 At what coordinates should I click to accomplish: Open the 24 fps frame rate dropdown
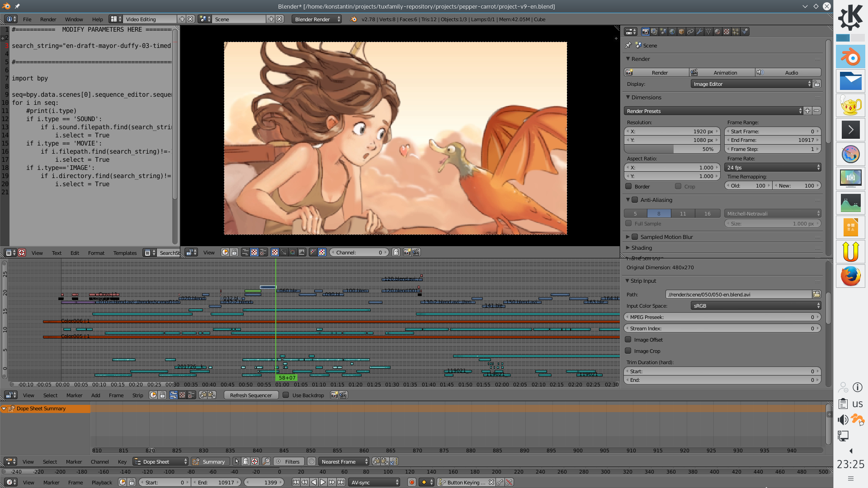click(x=773, y=167)
